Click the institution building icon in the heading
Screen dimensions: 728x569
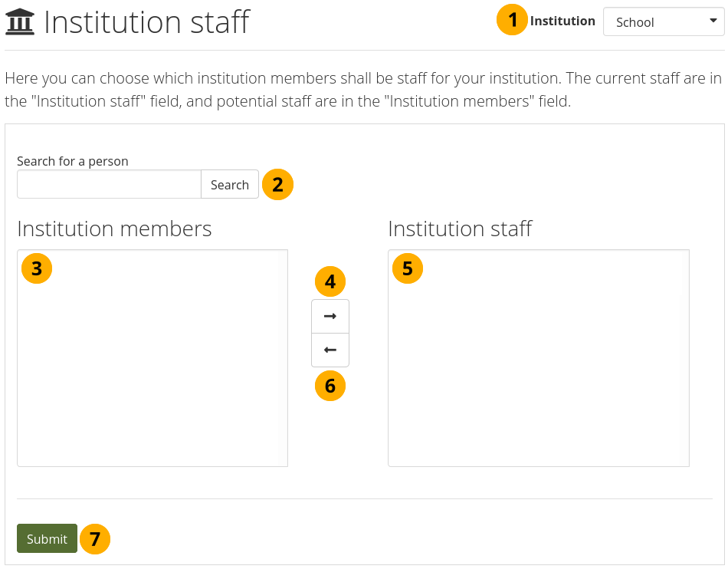click(x=19, y=22)
